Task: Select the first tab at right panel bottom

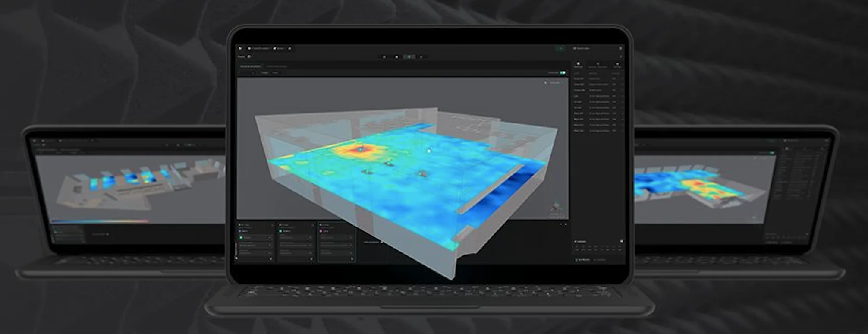Action: coord(582,260)
